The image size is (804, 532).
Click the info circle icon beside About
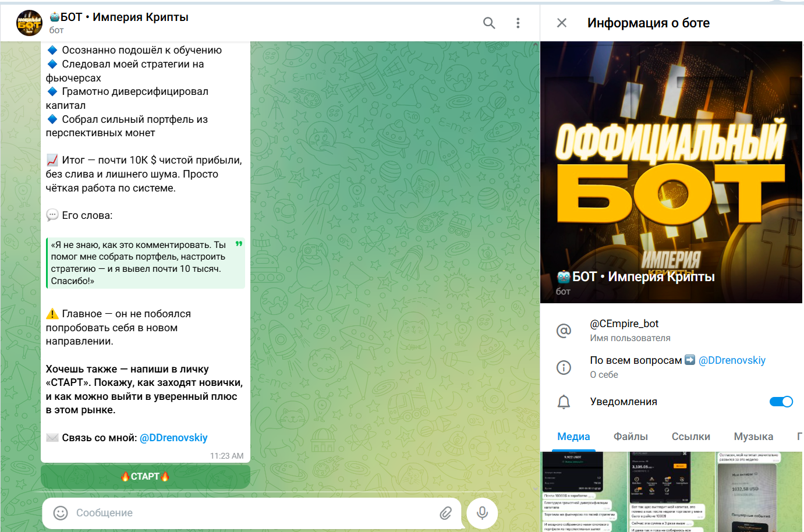(564, 367)
